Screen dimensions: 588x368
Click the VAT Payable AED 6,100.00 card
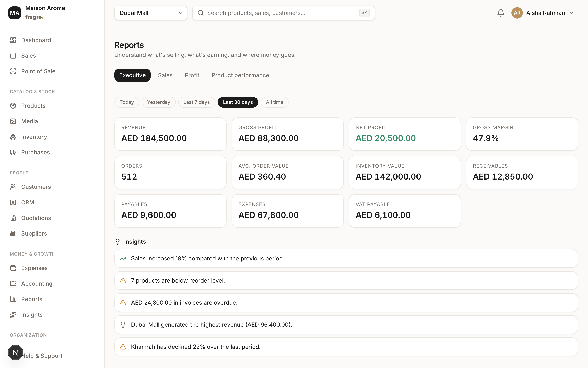(404, 211)
